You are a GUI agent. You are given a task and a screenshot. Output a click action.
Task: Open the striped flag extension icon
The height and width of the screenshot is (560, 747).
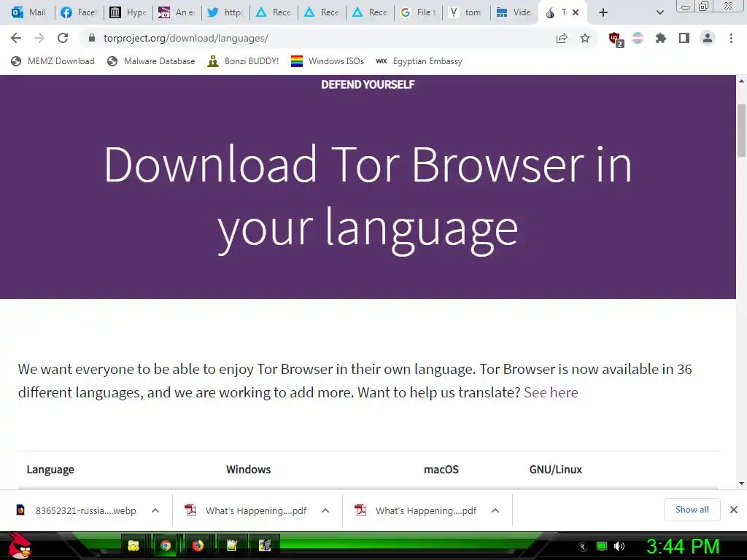tap(638, 38)
